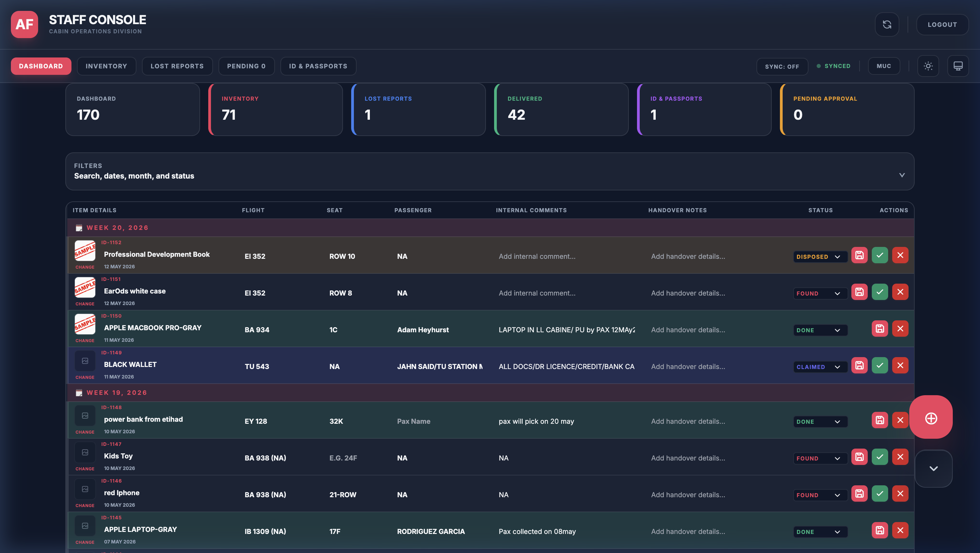Click the floating add new item button
Viewport: 980px width, 553px height.
pyautogui.click(x=931, y=417)
